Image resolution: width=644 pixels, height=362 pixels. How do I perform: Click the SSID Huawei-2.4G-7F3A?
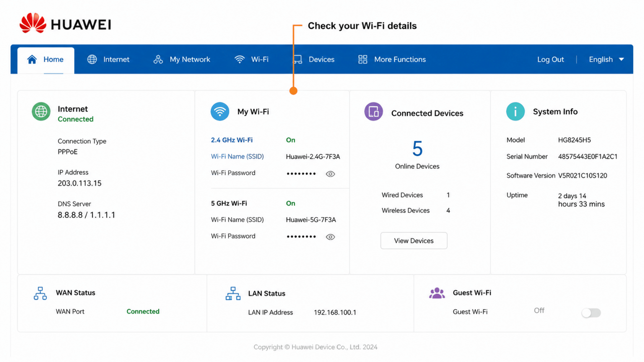coord(313,157)
